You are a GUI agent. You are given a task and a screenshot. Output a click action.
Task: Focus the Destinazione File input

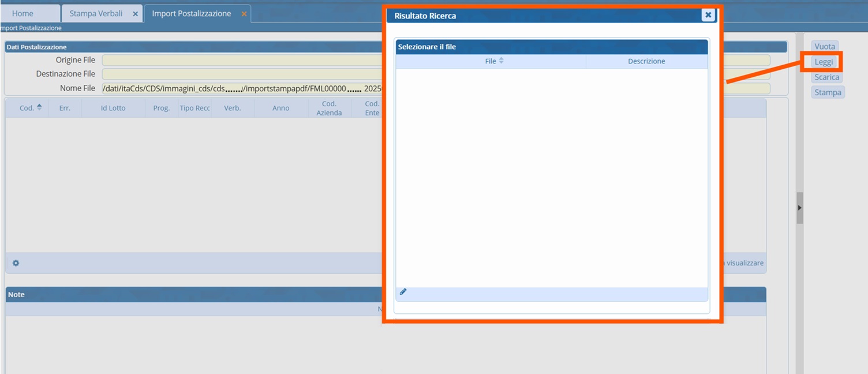[x=242, y=74]
